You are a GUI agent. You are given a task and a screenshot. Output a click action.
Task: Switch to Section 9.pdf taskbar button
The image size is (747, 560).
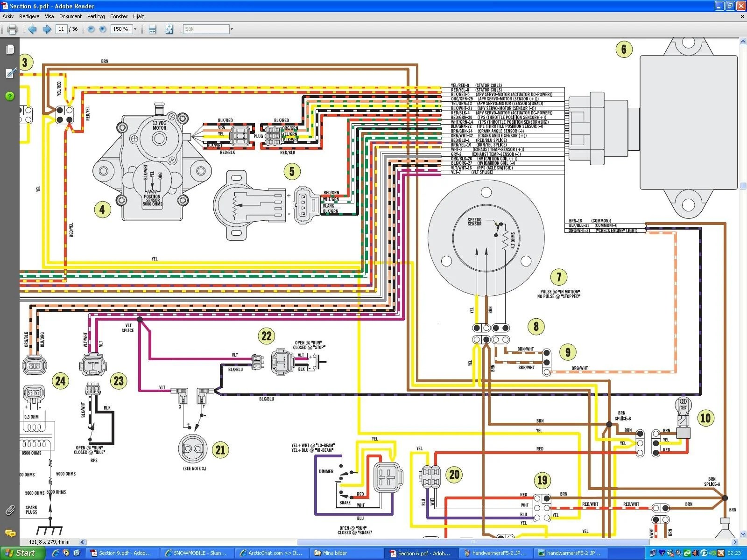[120, 553]
